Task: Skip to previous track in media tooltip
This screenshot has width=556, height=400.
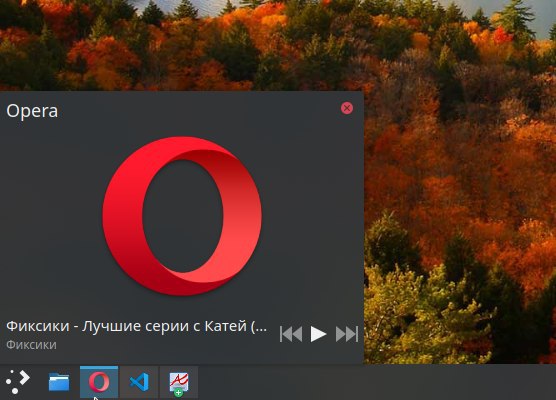Action: pyautogui.click(x=291, y=334)
